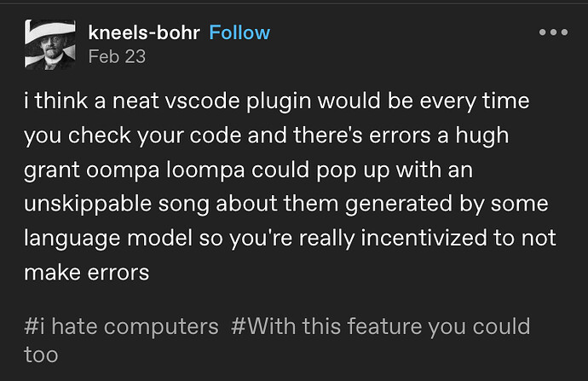The image size is (588, 381).
Task: Click the word "language" in the post
Action: [72, 240]
